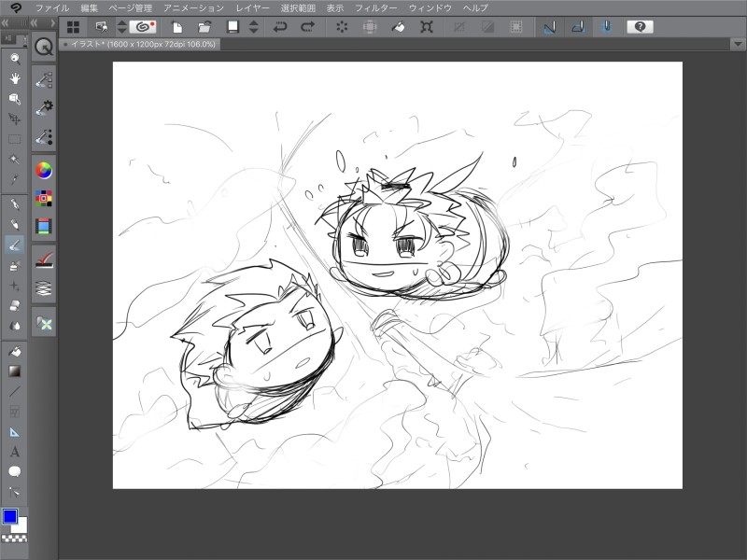This screenshot has width=747, height=560.
Task: Select the Pen tool
Action: point(15,204)
